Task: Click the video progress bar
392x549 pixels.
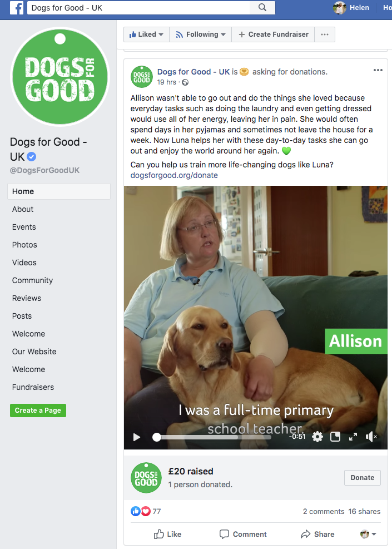Action: (214, 437)
